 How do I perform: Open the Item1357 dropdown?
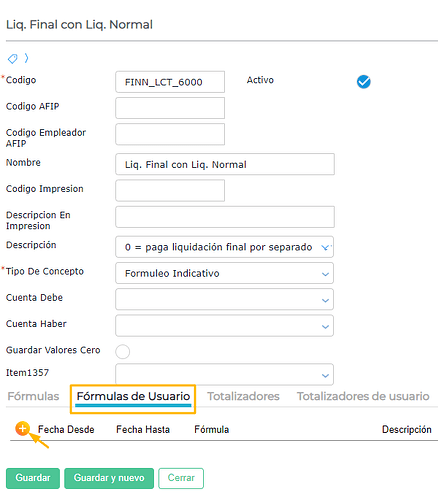coord(224,374)
